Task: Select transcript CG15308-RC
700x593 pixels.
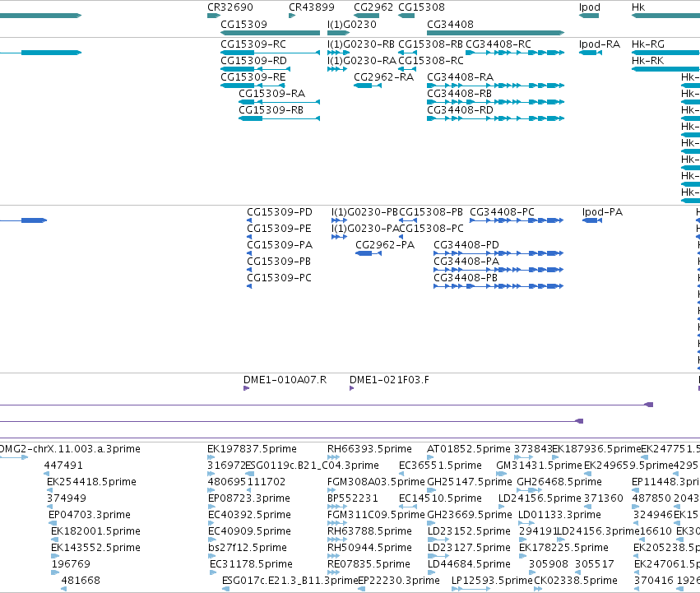Action: pyautogui.click(x=431, y=61)
